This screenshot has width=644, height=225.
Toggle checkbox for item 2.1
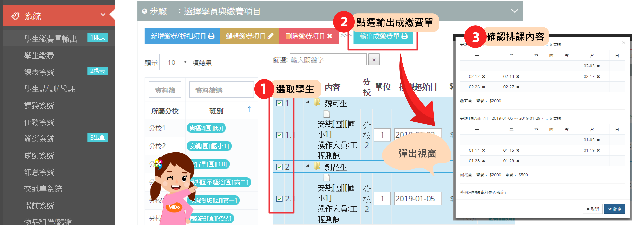click(280, 199)
